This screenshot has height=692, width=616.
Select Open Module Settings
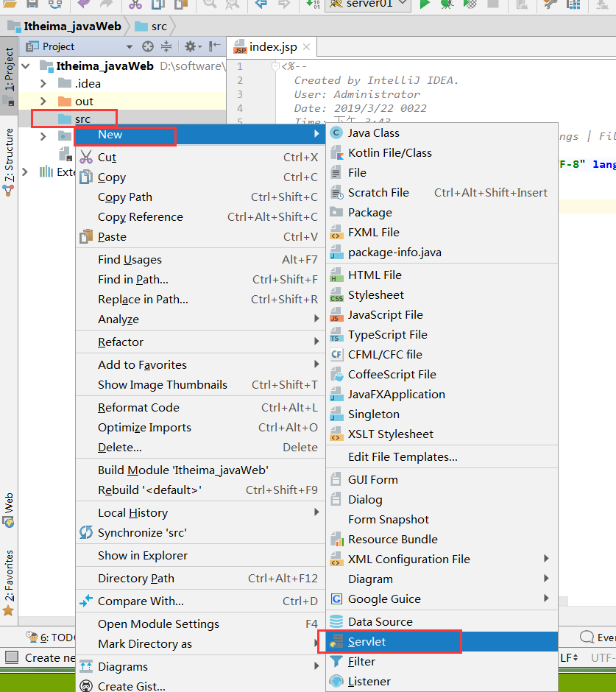[200, 624]
